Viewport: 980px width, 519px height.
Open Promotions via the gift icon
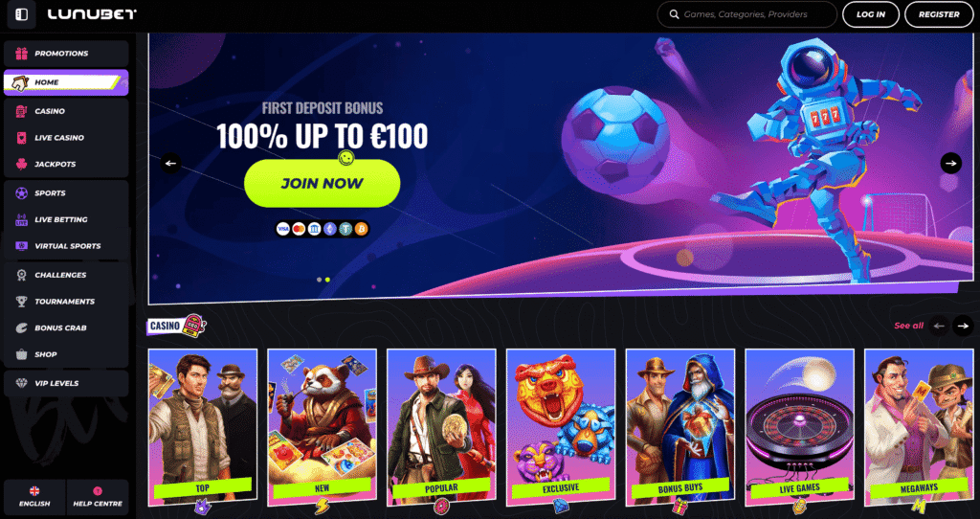22,54
